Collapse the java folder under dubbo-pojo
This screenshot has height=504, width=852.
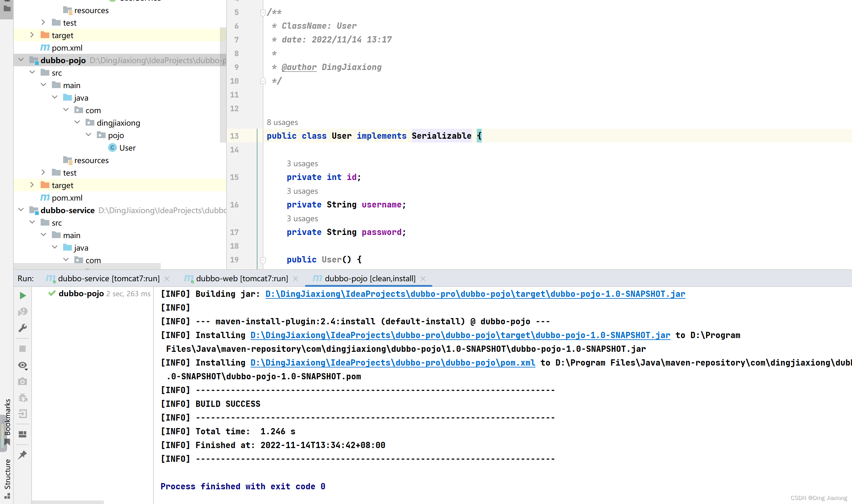[x=55, y=97]
